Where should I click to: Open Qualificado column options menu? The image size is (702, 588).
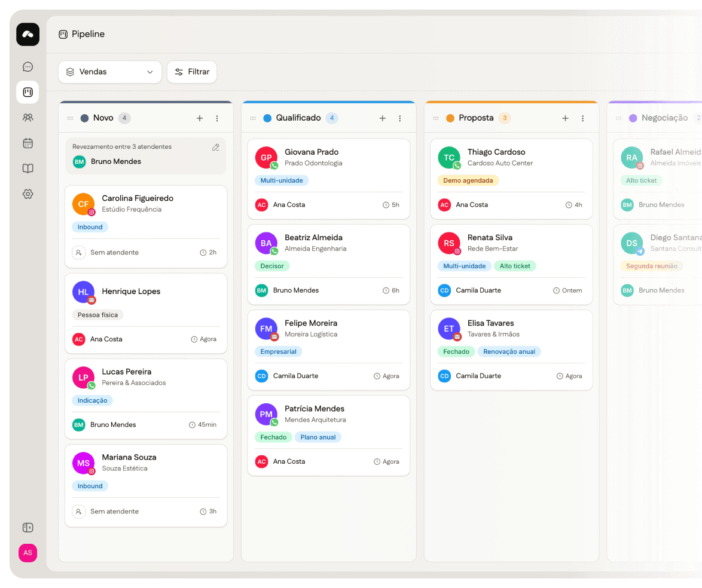pyautogui.click(x=400, y=118)
